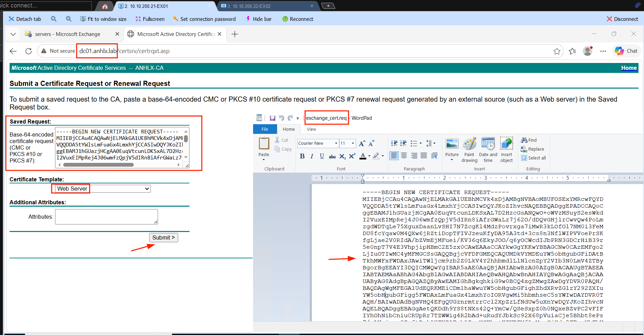Click the Attributes text field
This screenshot has height=335, width=644.
pyautogui.click(x=106, y=217)
